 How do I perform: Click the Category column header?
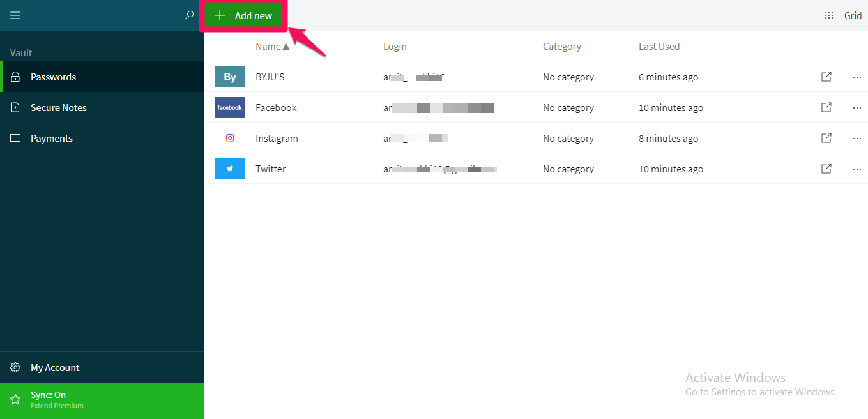pyautogui.click(x=562, y=46)
